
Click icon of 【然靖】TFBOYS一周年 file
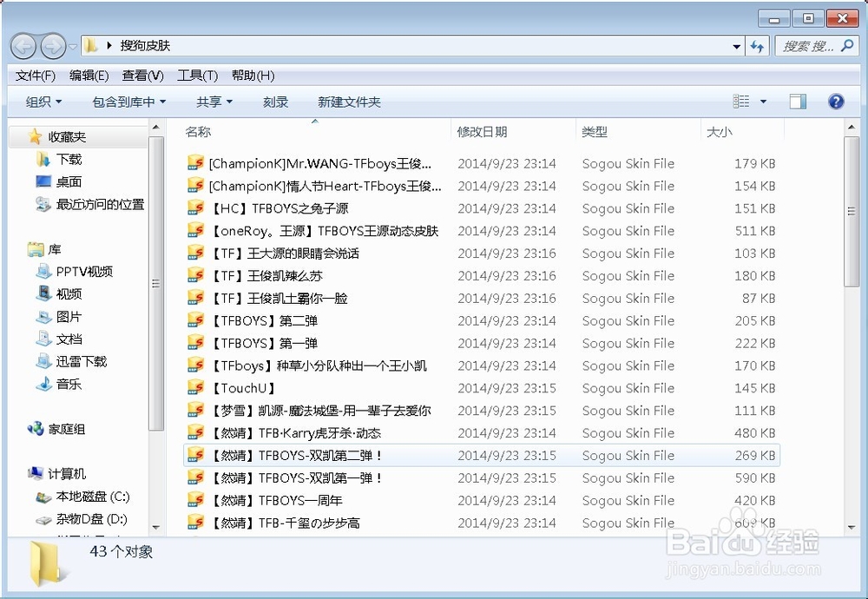pos(196,500)
